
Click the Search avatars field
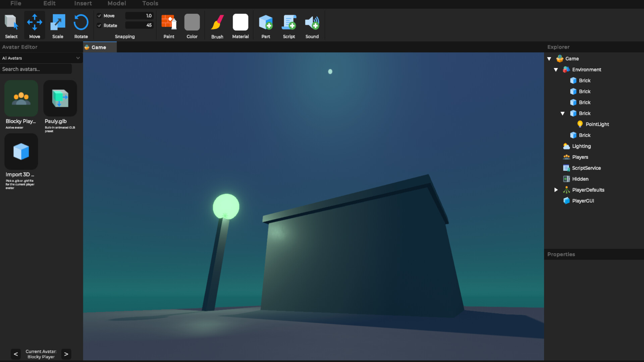[36, 69]
